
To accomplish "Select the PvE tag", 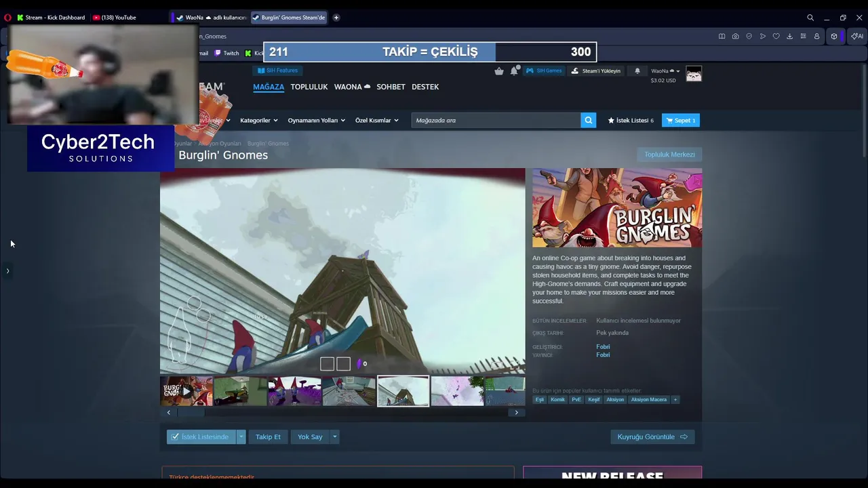I will point(576,399).
